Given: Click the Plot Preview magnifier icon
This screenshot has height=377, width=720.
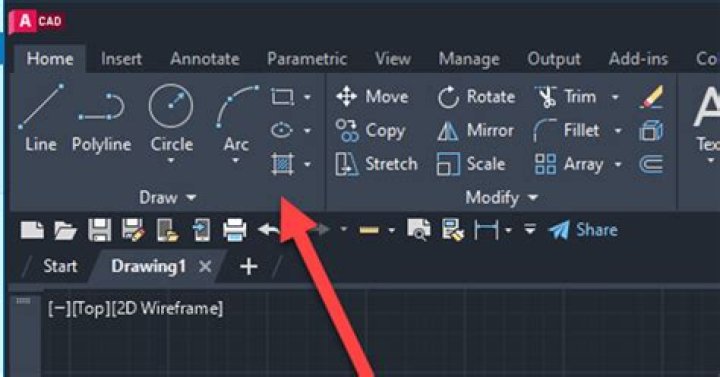Looking at the screenshot, I should pos(419,230).
